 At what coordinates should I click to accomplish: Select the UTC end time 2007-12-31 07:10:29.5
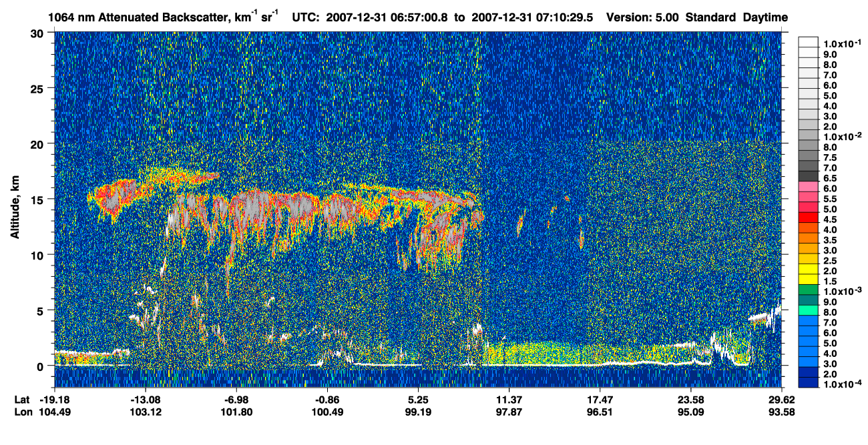(x=533, y=17)
